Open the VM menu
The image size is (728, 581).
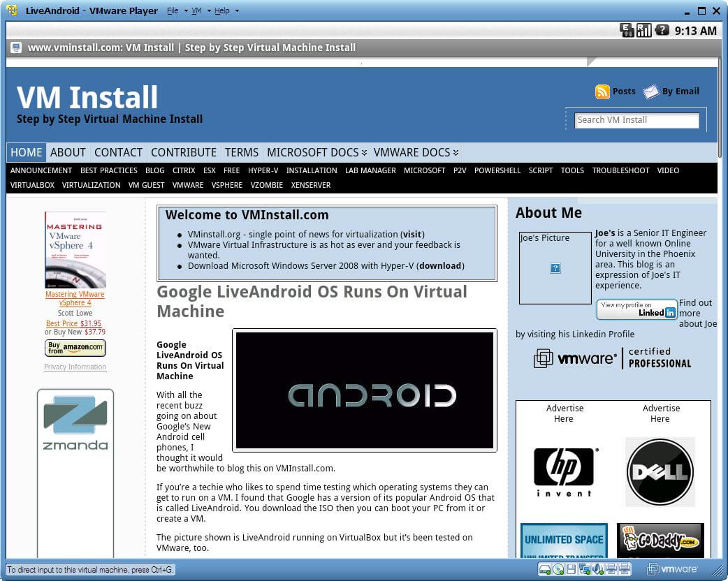pyautogui.click(x=197, y=10)
